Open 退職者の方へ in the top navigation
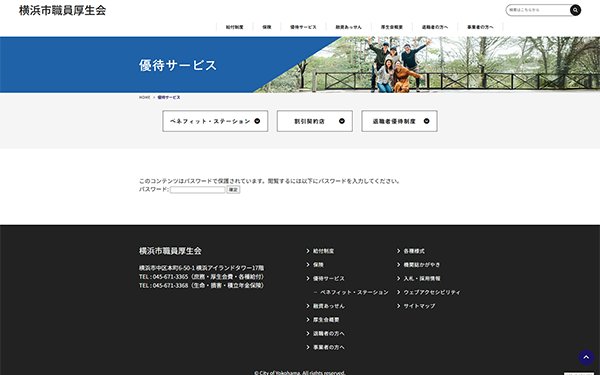Screen dimensions: 600x375 point(435,27)
